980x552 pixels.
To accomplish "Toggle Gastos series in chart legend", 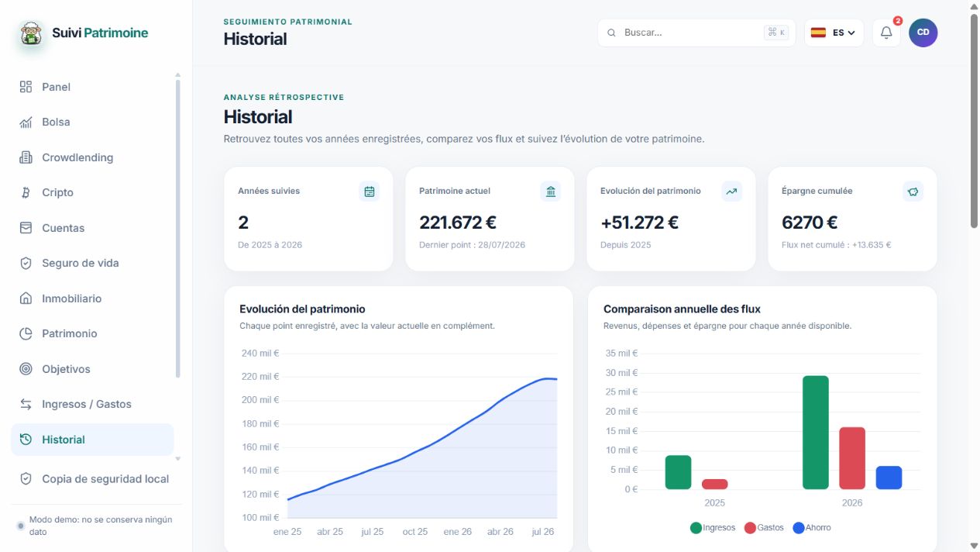I will pos(764,528).
